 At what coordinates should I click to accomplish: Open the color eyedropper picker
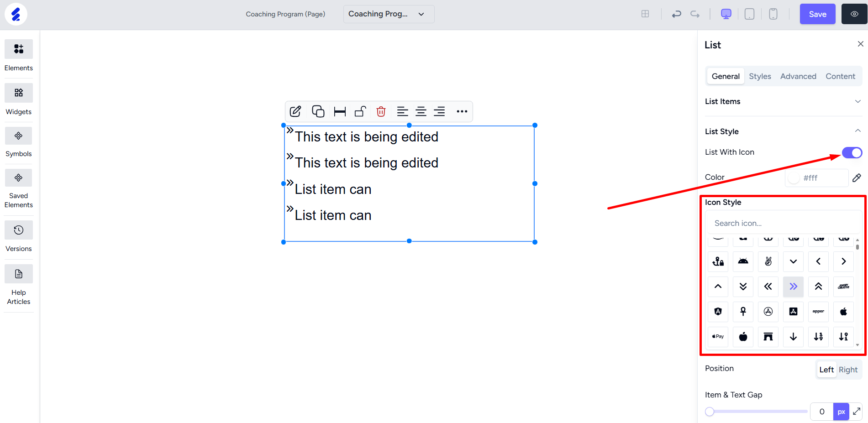click(857, 178)
